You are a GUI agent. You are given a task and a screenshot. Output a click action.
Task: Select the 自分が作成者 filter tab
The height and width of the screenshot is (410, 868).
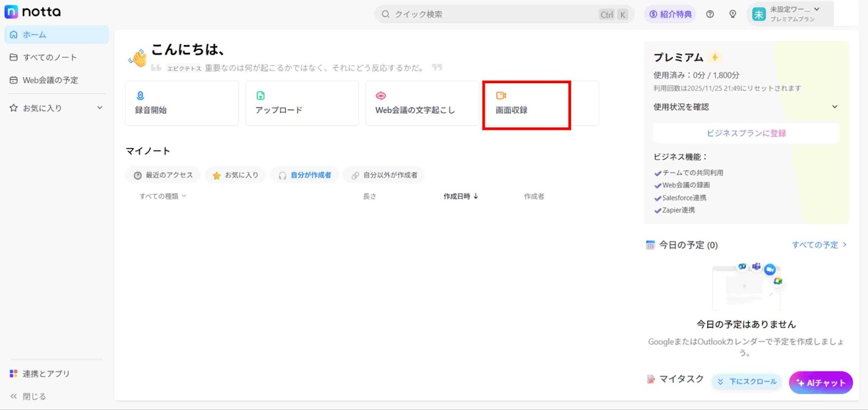point(304,175)
